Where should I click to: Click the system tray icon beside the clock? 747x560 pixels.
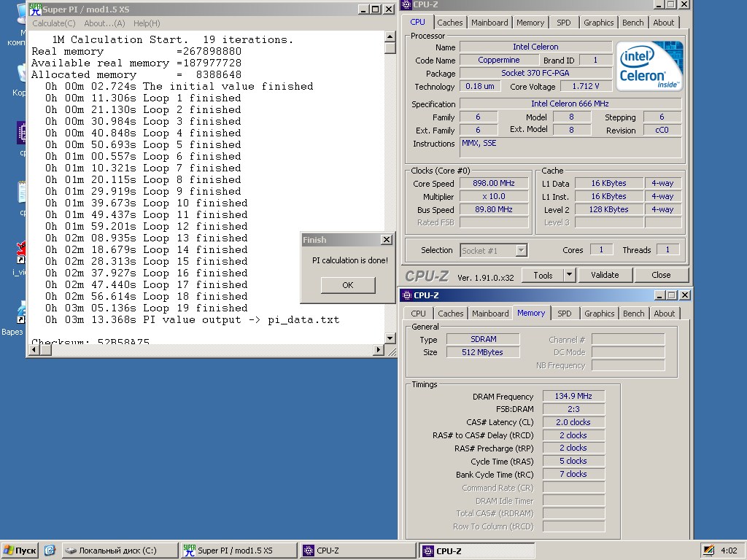click(708, 551)
